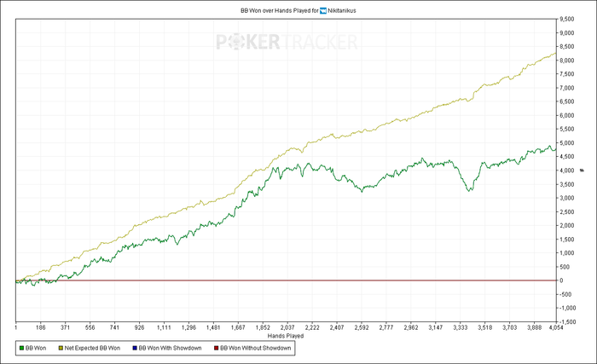Click the 8,000 y-axis label
597x364 pixels.
click(567, 61)
